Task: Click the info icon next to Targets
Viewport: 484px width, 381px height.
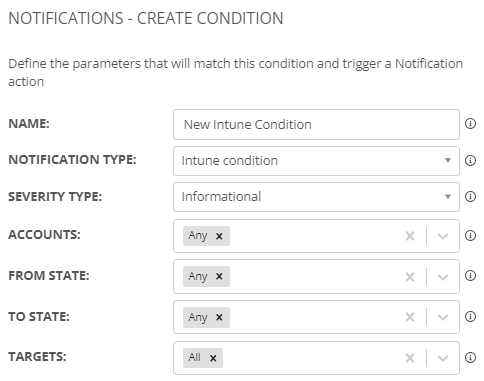Action: coord(470,358)
